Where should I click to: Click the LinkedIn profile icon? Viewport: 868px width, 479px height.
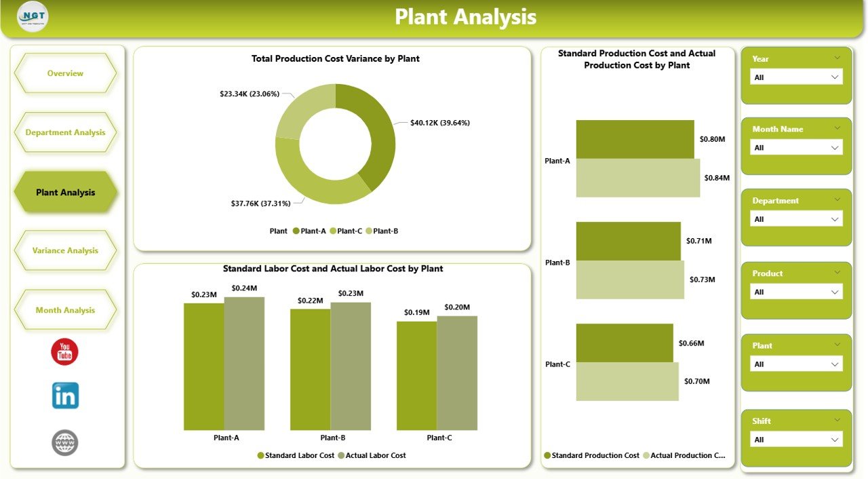65,396
